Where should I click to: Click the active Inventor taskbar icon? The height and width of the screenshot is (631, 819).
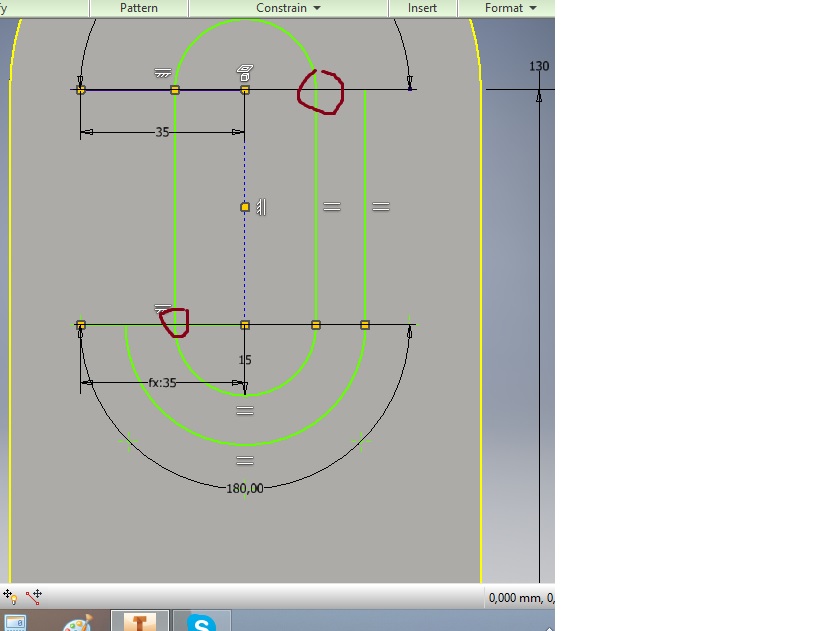[139, 622]
